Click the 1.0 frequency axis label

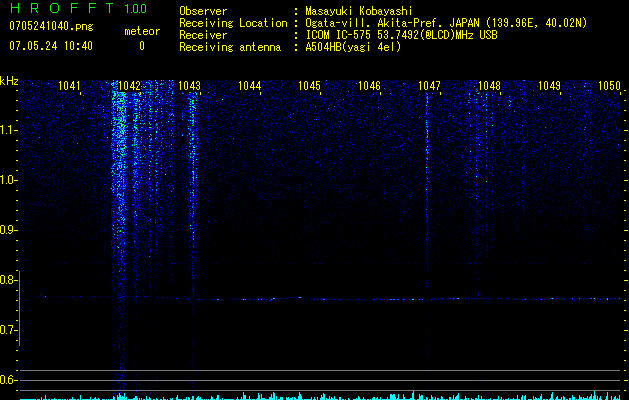pos(9,180)
